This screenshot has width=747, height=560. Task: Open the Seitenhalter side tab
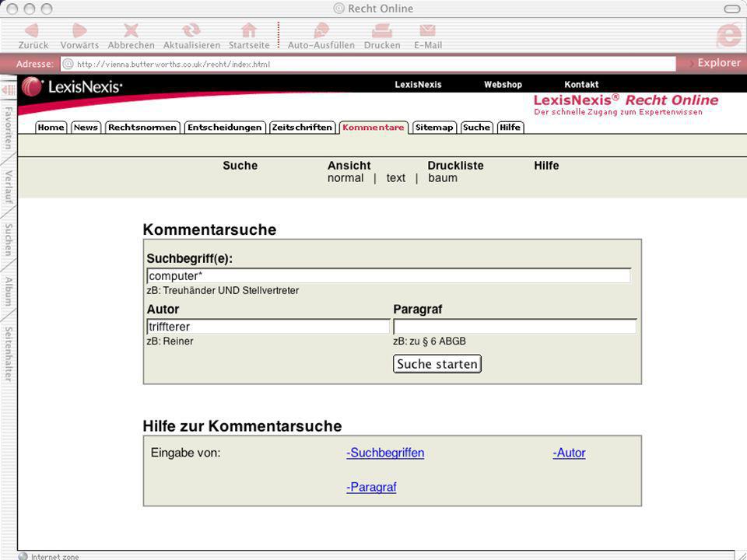[x=8, y=353]
